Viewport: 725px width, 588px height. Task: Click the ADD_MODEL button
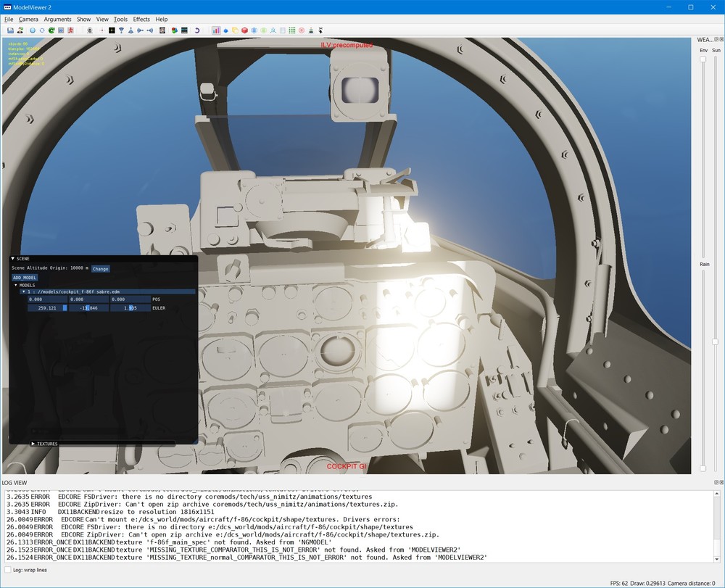click(25, 277)
